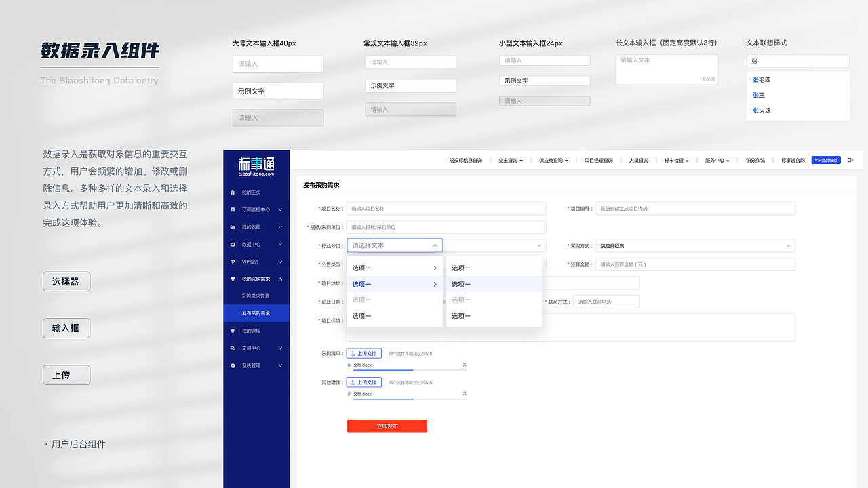Expand the 系统管理 sidebar chevron
This screenshot has height=488, width=868.
[x=280, y=365]
